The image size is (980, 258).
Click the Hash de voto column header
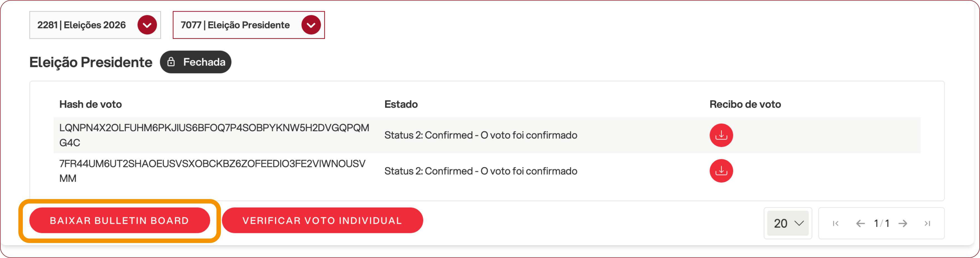coord(90,104)
